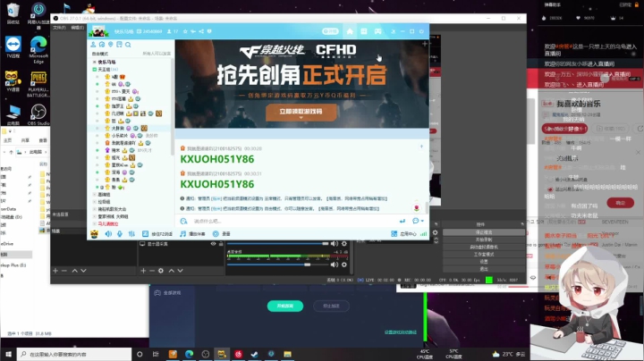This screenshot has width=644, height=361.
Task: Click Windows taskbar search box
Action: tap(74, 354)
